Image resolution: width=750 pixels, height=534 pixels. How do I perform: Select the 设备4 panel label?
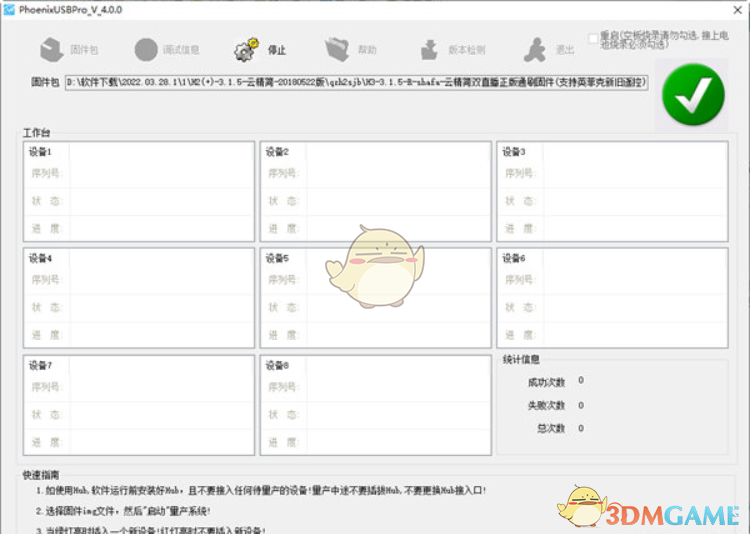[40, 258]
